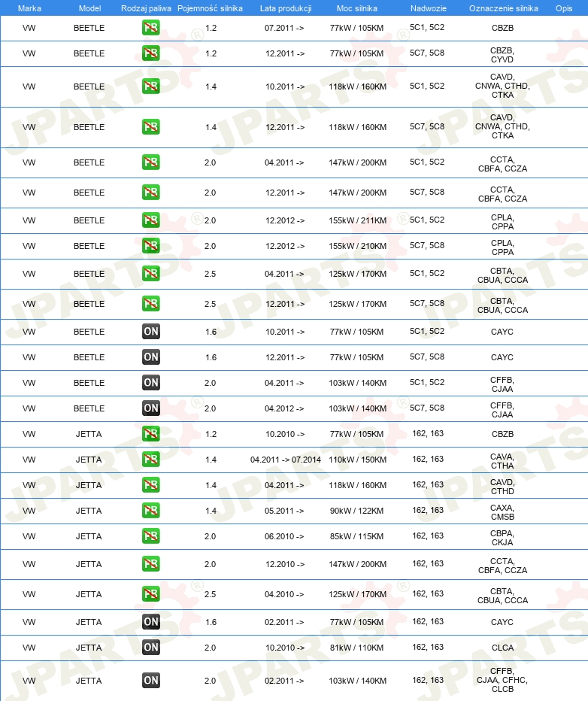Click the 'CLCA' engine code cell
The height and width of the screenshot is (701, 588).
click(x=503, y=648)
